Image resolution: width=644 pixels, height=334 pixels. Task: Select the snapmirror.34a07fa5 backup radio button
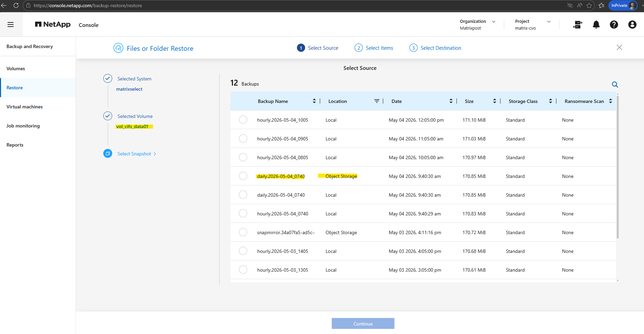[x=243, y=232]
